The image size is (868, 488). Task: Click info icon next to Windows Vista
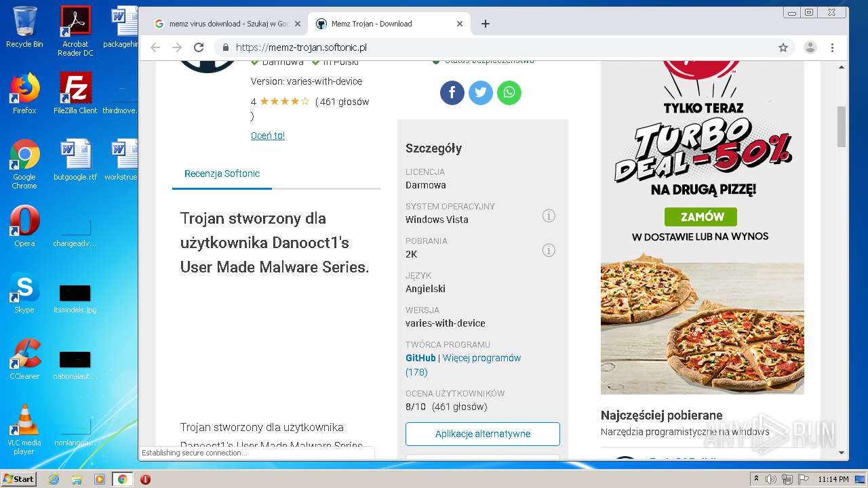[x=549, y=216]
